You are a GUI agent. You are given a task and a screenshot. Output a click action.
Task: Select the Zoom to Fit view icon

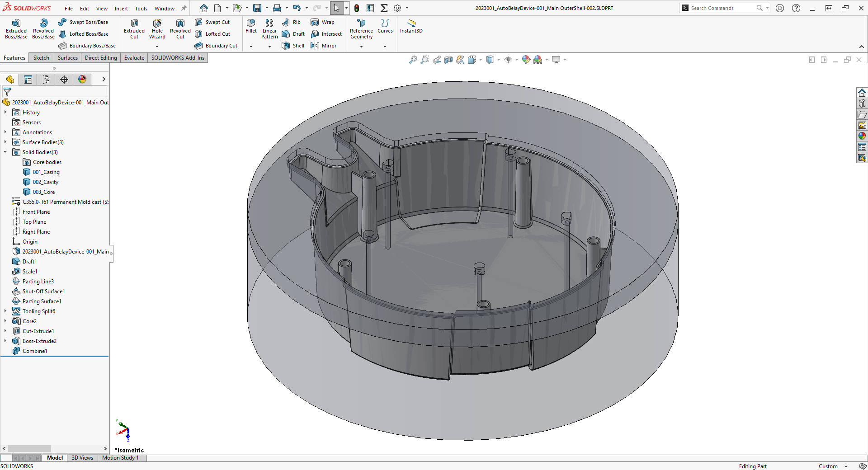(413, 60)
